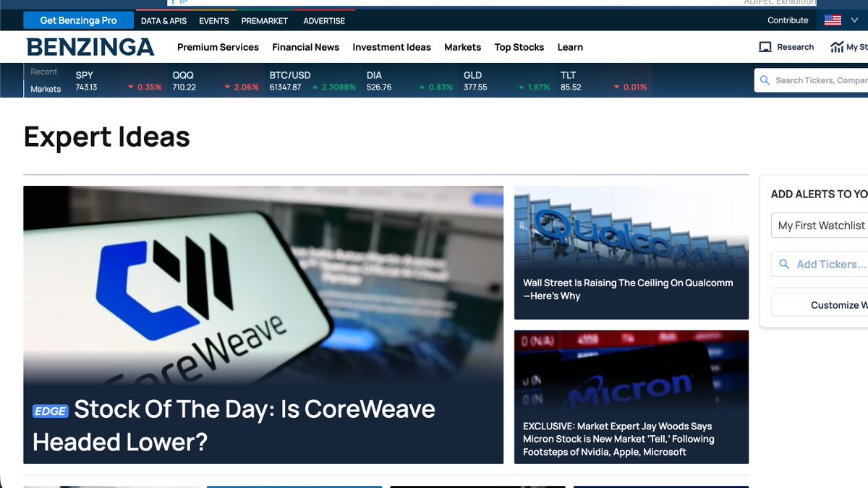Open the Micron logo image
The image size is (868, 488).
tap(631, 372)
